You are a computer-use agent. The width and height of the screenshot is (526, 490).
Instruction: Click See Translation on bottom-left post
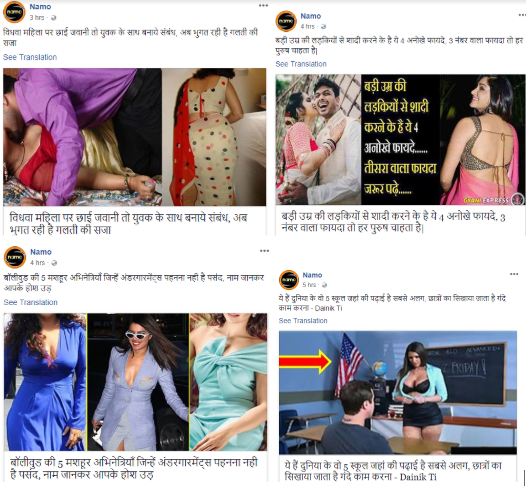pos(31,303)
